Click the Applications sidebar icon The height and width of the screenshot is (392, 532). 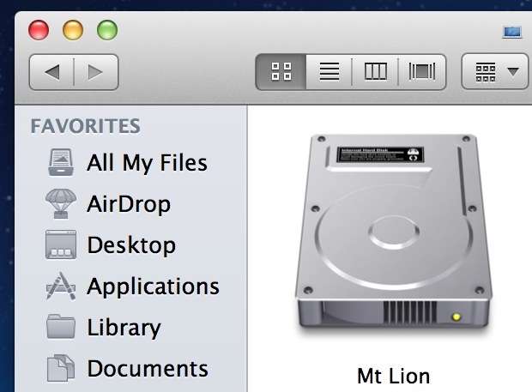pos(61,286)
